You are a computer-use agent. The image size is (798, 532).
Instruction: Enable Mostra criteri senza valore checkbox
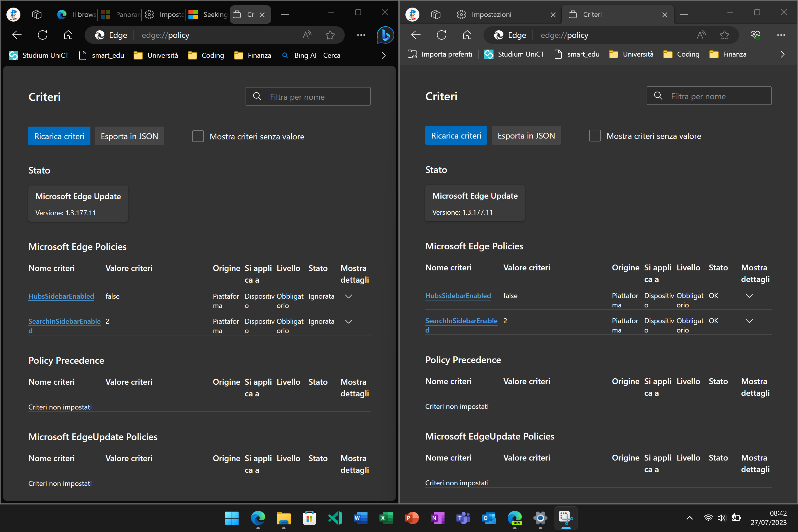(x=198, y=136)
